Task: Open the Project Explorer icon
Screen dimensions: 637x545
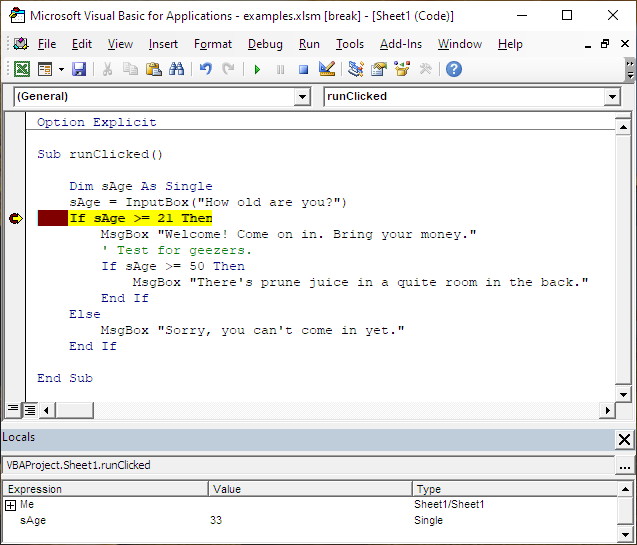Action: [356, 69]
